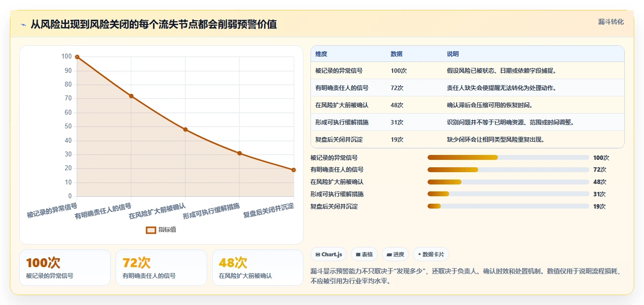The height and width of the screenshot is (305, 644).
Task: Click table value 31次
Action: coord(397,122)
